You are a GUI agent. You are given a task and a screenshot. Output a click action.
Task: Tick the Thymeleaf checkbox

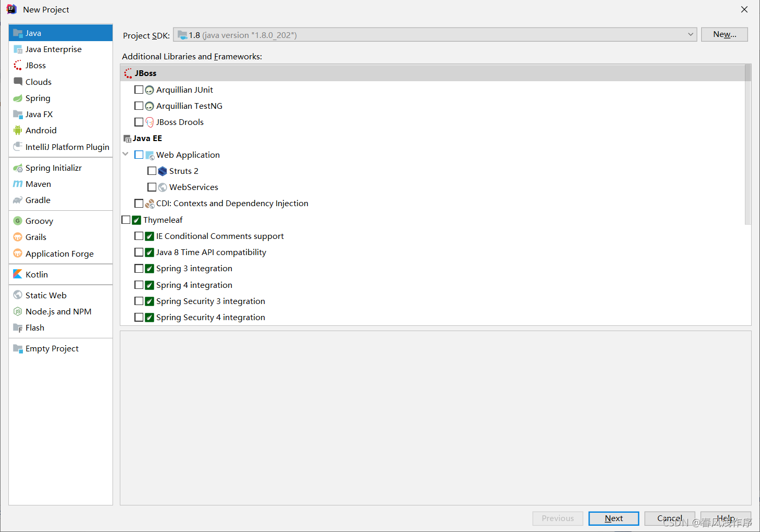(x=126, y=220)
